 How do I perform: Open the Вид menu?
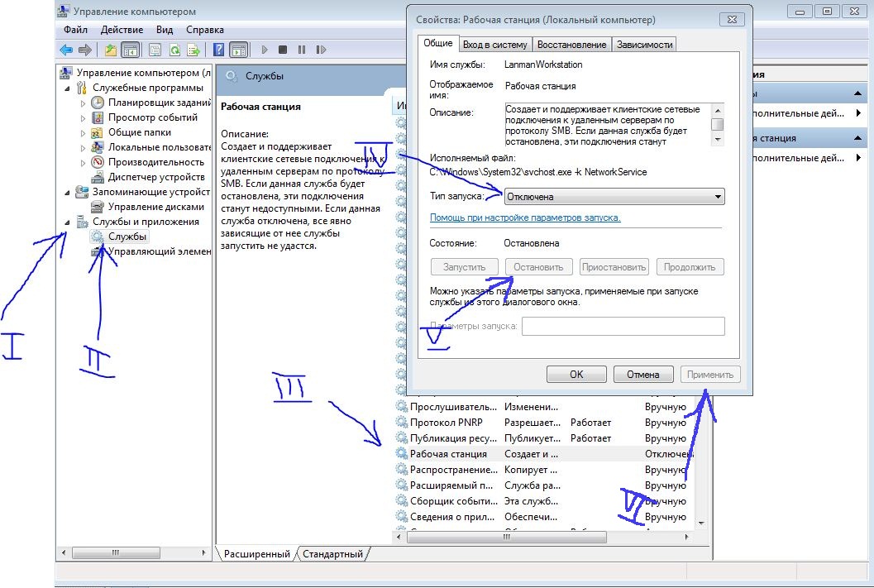(165, 30)
